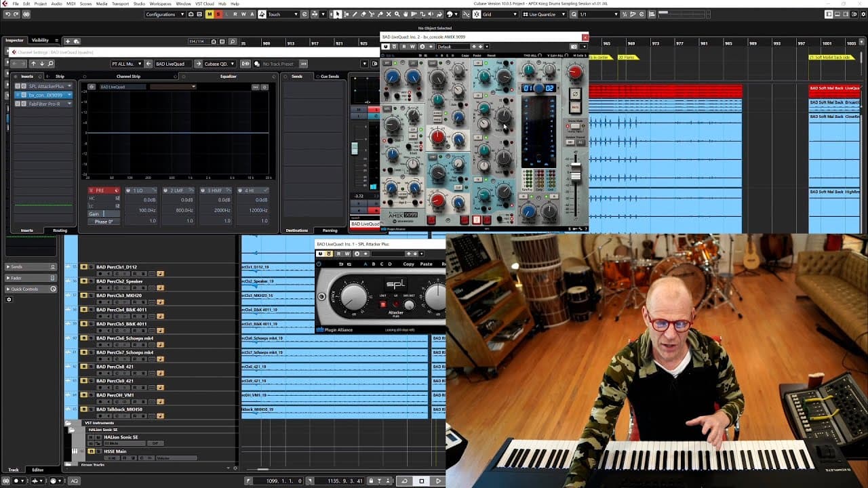Click the No Track Preset field
This screenshot has height=488, width=868.
pyautogui.click(x=277, y=64)
